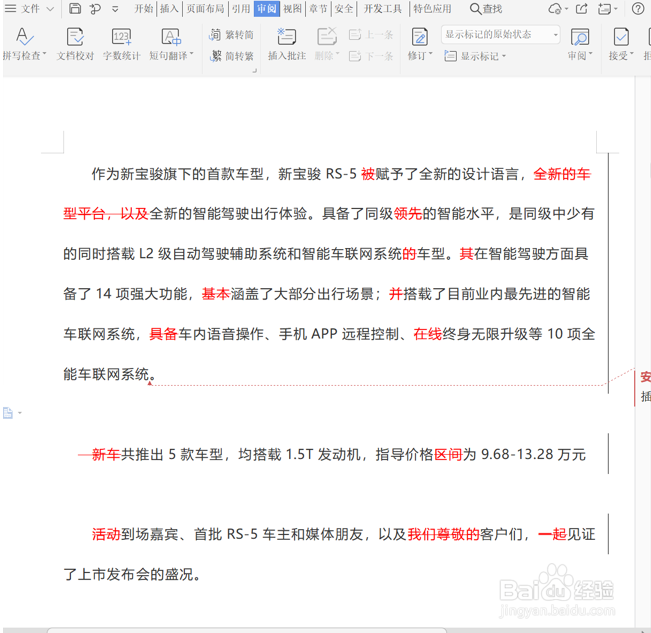Click inserted red word 区间

448,455
